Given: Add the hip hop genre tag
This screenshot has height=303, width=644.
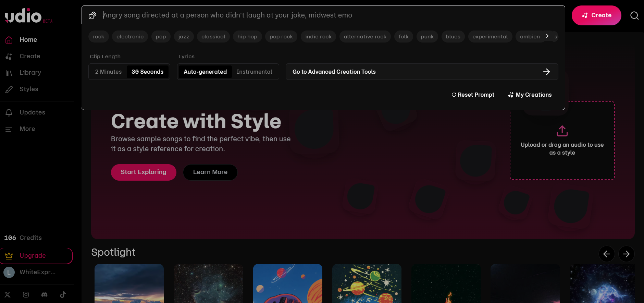Looking at the screenshot, I should point(247,37).
